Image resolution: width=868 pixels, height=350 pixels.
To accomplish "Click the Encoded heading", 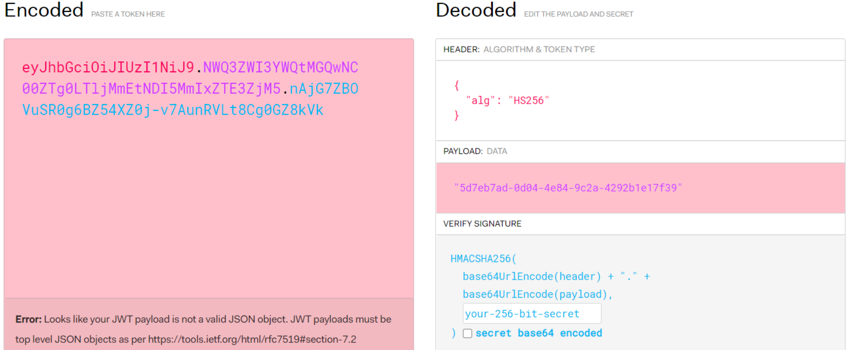I will 44,10.
